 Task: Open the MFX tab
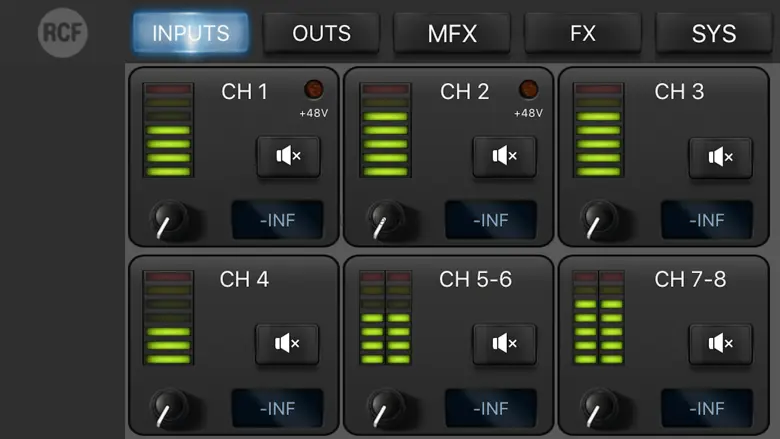(452, 33)
